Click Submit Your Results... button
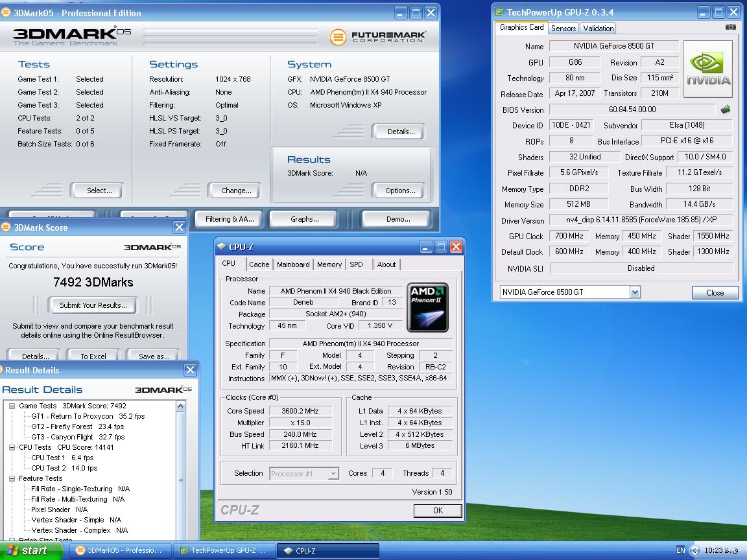Image resolution: width=747 pixels, height=560 pixels. 93,305
